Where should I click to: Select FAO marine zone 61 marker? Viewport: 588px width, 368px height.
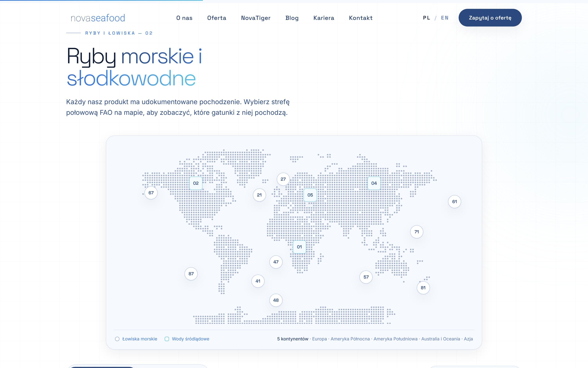coord(454,201)
